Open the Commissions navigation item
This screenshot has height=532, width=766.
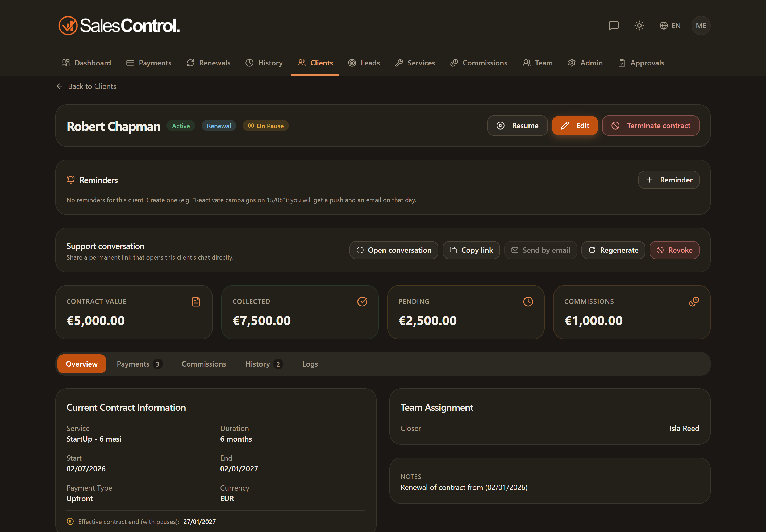click(478, 63)
